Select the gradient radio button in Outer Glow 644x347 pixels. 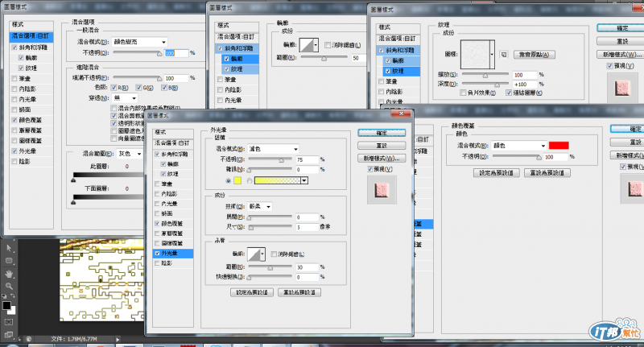tap(250, 181)
